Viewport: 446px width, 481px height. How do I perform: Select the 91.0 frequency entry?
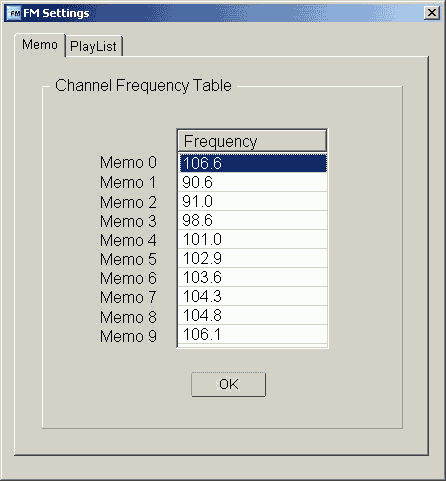(x=253, y=201)
